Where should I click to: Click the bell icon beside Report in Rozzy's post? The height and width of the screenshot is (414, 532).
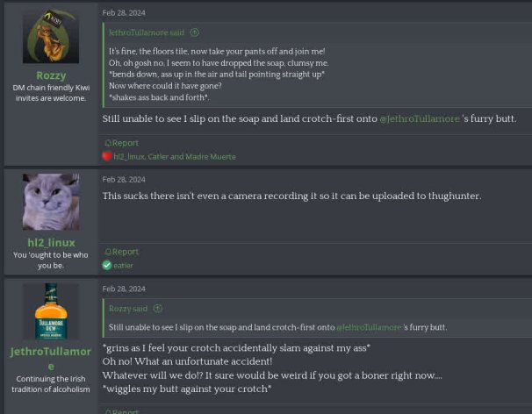pyautogui.click(x=107, y=143)
